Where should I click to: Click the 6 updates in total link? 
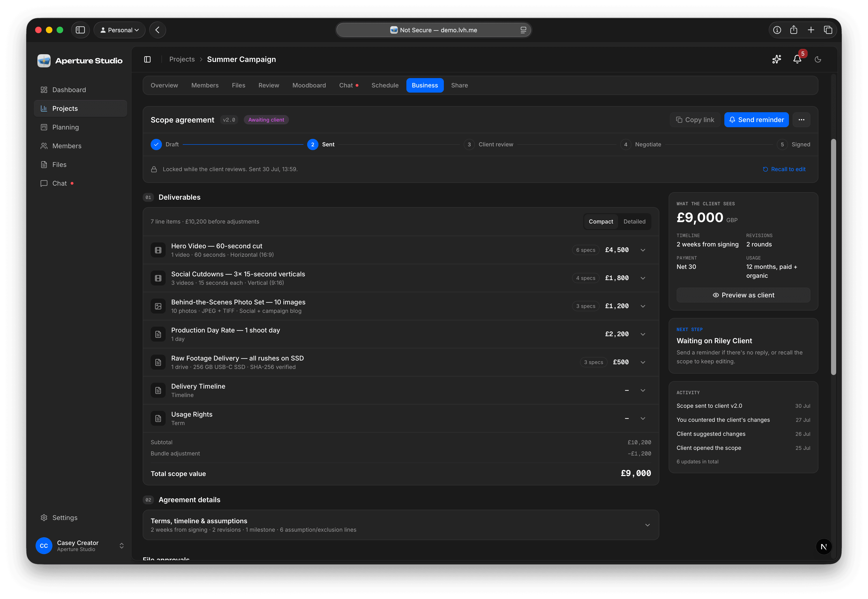click(697, 462)
